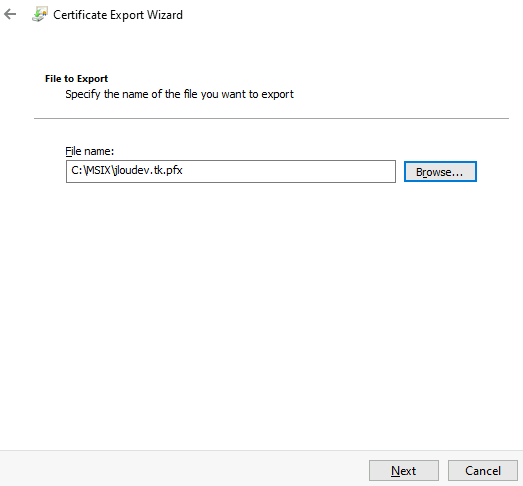This screenshot has width=523, height=486.
Task: Click the 'File name:' label
Action: tap(89, 151)
